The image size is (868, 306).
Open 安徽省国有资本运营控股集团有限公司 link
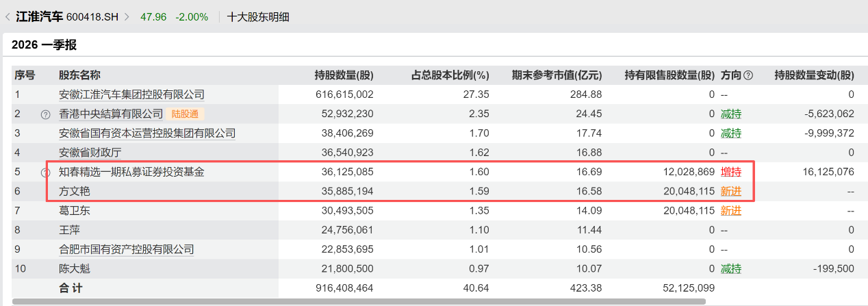146,133
